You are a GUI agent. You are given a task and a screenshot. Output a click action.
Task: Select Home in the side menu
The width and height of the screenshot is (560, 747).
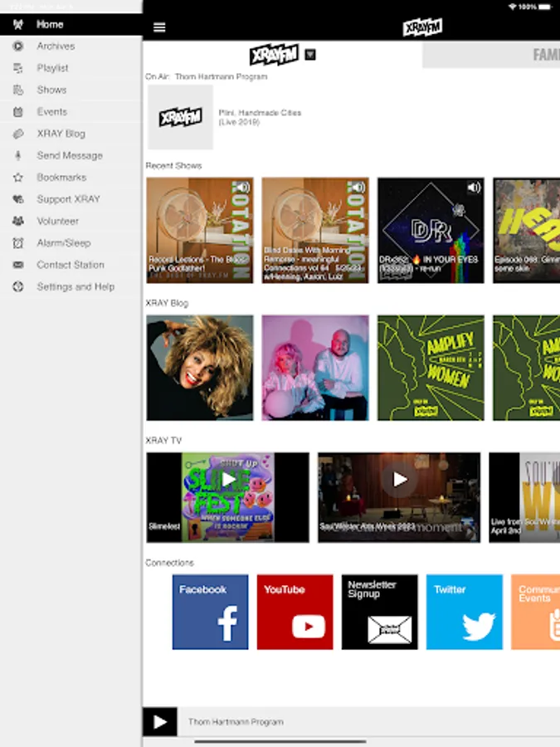(71, 24)
